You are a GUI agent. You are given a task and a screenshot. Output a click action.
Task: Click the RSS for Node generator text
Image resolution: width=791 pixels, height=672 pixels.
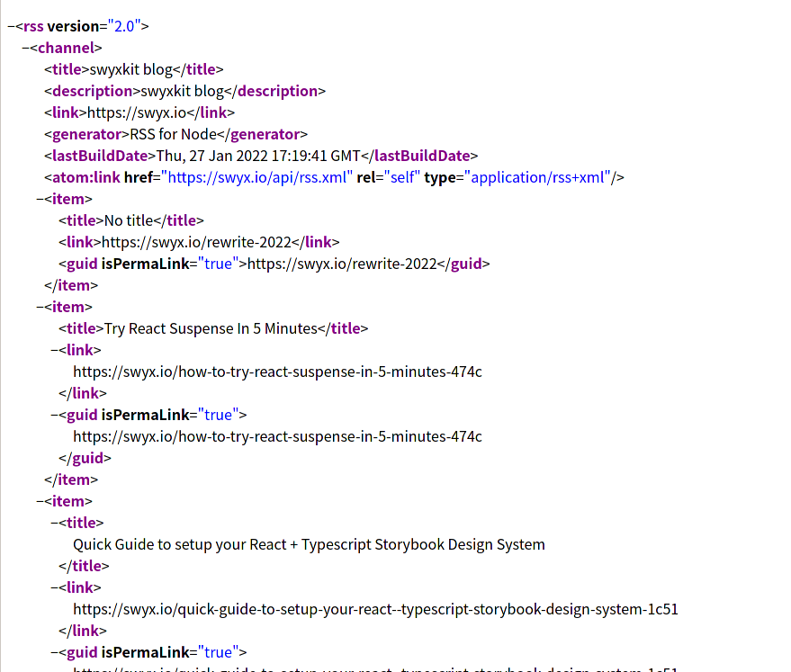[174, 133]
